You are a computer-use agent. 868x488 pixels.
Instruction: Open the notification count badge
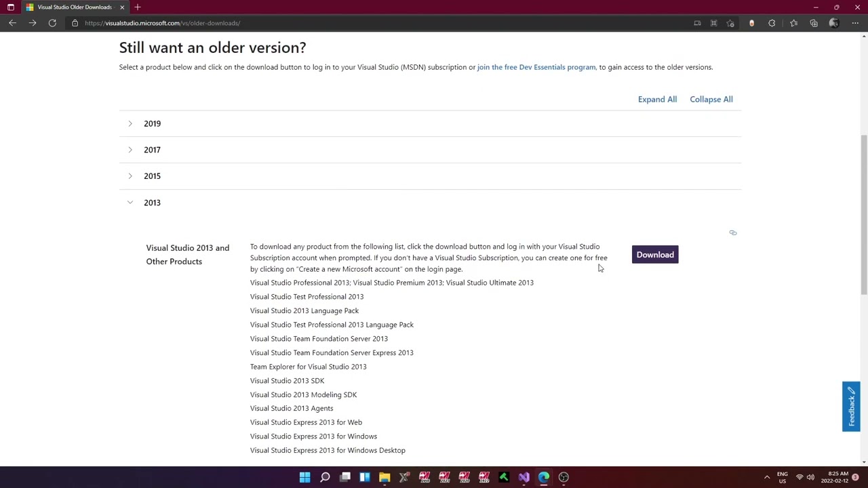tap(856, 477)
